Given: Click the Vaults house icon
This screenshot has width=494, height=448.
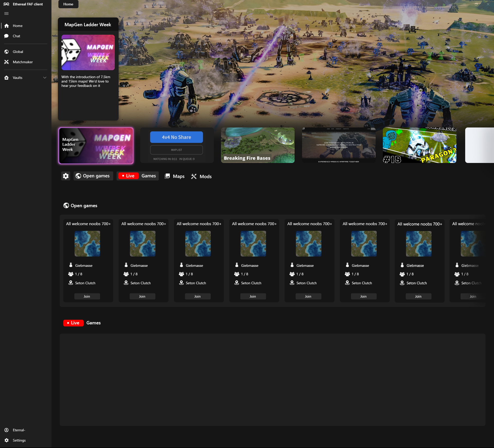Looking at the screenshot, I should [6, 78].
